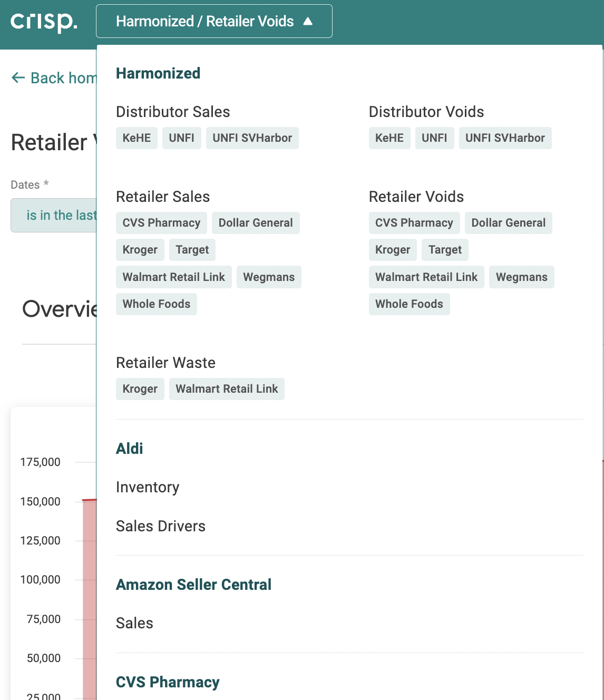604x700 pixels.
Task: Open the Aldi Sales Drivers item
Action: (161, 526)
